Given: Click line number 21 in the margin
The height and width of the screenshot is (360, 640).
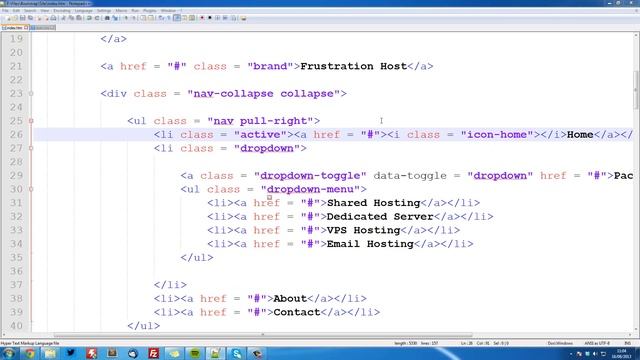Looking at the screenshot, I should pyautogui.click(x=16, y=66).
